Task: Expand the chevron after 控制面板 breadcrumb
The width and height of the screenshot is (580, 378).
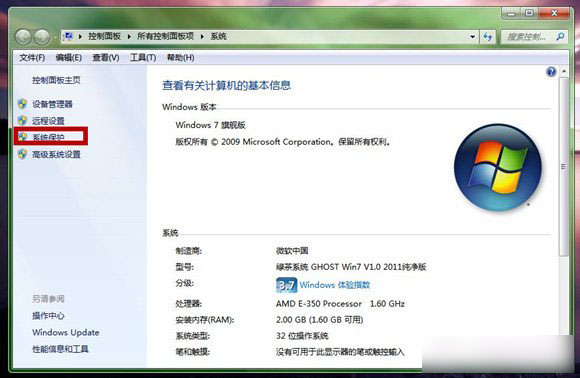Action: [129, 37]
